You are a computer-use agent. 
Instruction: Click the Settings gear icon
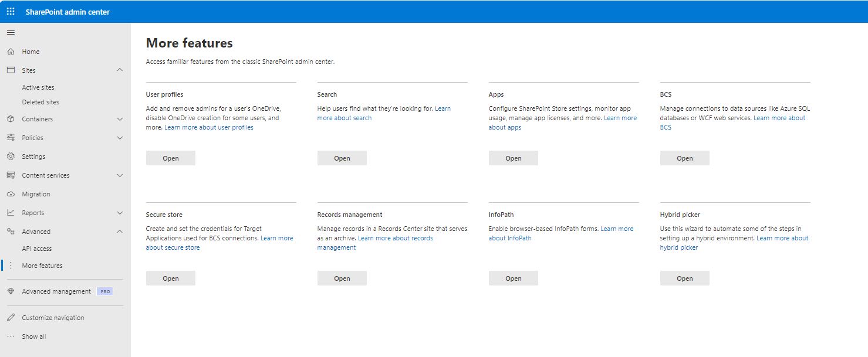pos(11,157)
